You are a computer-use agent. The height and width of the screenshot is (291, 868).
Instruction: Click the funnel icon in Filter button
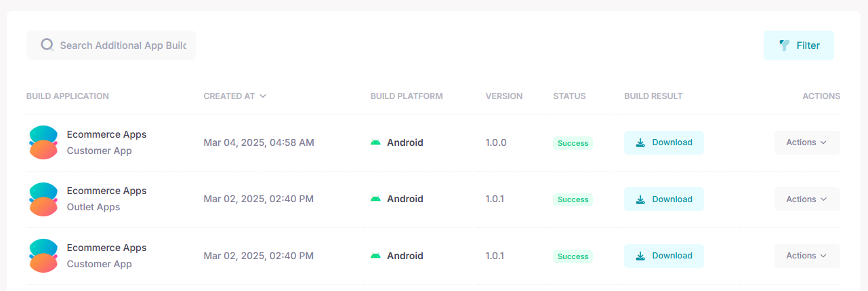tap(784, 45)
